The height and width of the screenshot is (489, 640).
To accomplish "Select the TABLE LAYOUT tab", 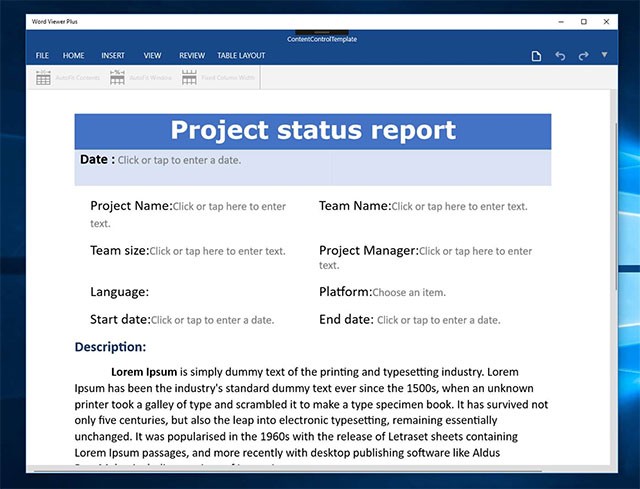I will tap(241, 56).
